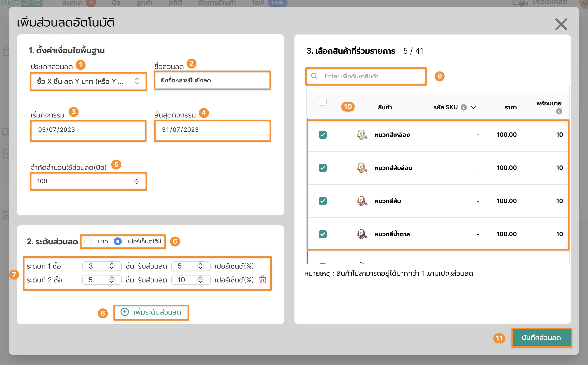Screen dimensions: 588x365
Task: Click the search magnifier icon in product search
Action: (314, 76)
